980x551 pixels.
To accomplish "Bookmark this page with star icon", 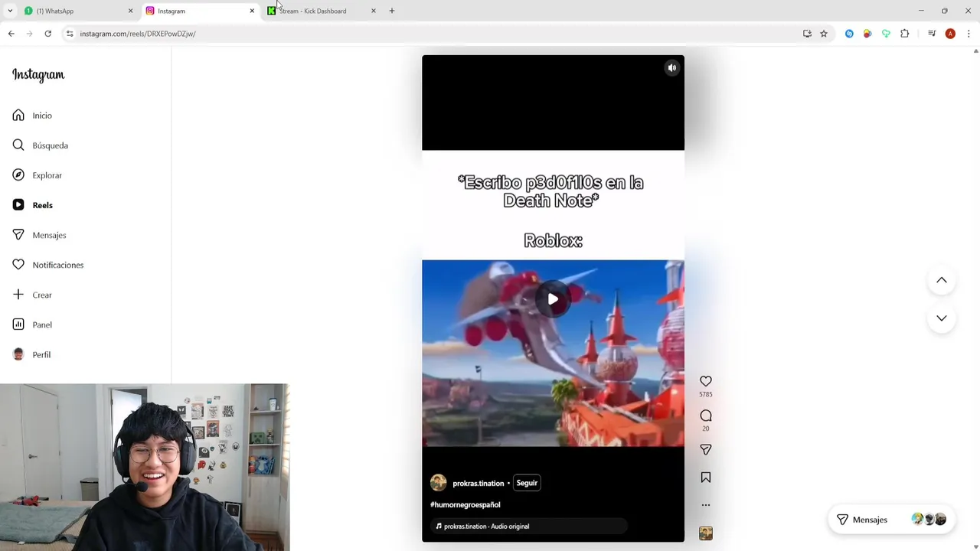I will coord(824,34).
